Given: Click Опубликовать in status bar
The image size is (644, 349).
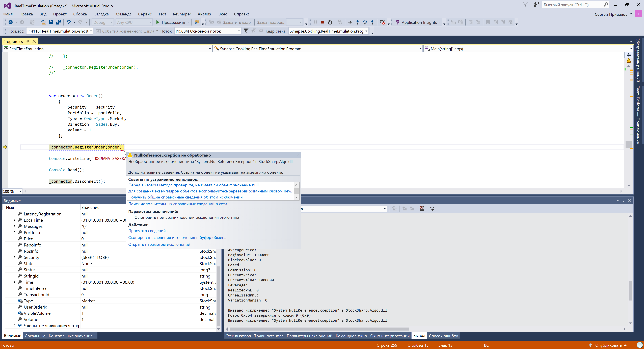Looking at the screenshot, I should 608,345.
